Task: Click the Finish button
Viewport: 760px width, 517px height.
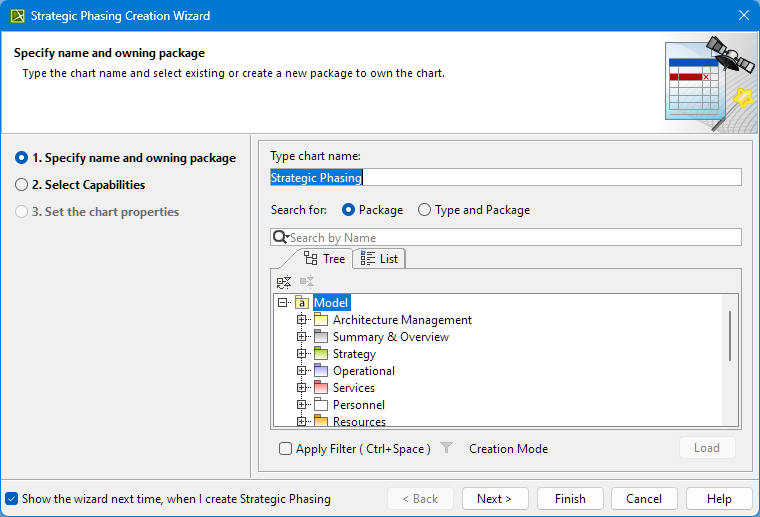Action: pos(570,499)
